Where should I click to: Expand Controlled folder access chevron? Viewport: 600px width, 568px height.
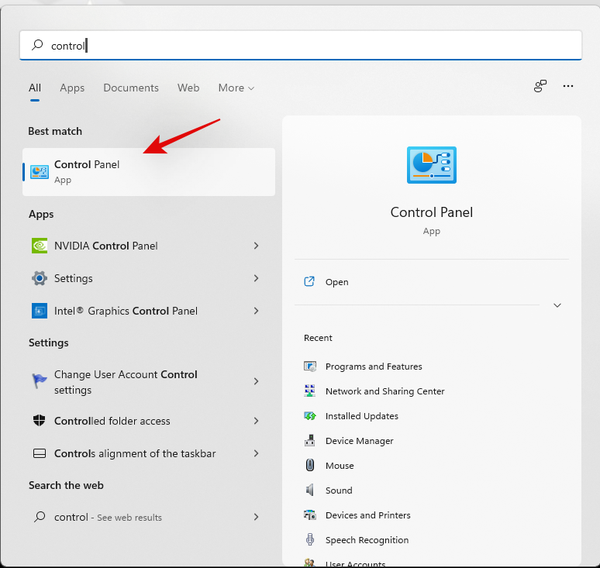click(256, 421)
